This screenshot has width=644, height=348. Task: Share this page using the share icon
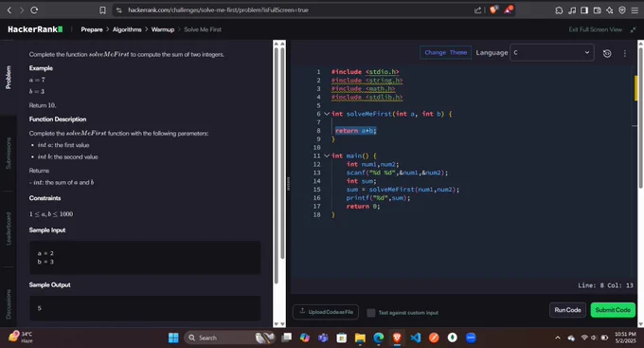click(477, 10)
